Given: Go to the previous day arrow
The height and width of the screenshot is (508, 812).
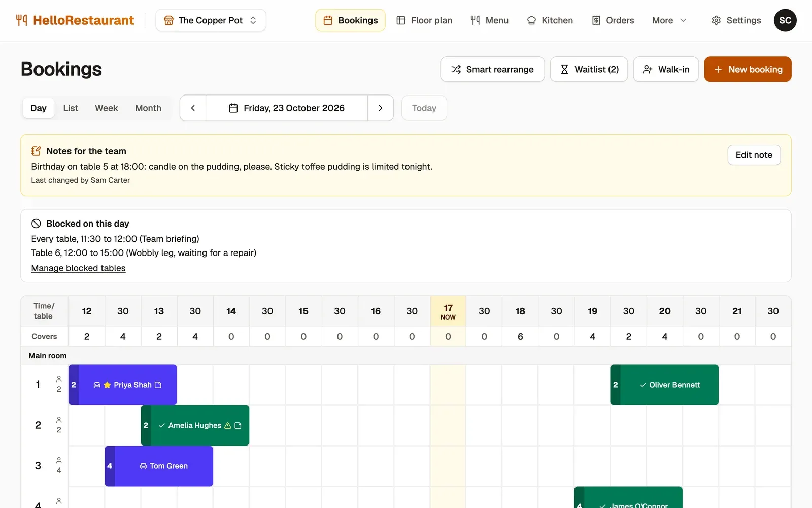Looking at the screenshot, I should tap(193, 108).
